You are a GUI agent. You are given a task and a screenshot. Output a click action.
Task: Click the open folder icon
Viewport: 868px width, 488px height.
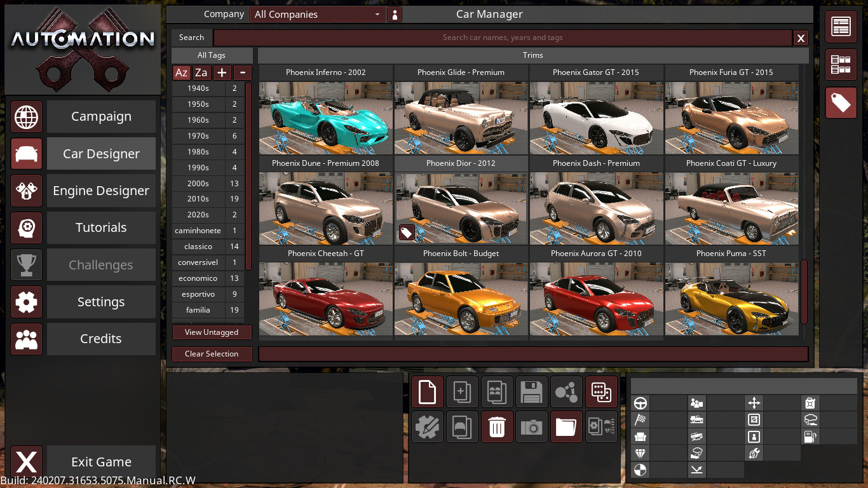coord(566,427)
